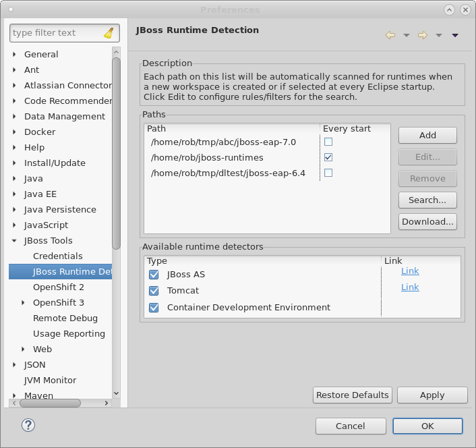Click the clear filter broom icon
The width and height of the screenshot is (476, 448).
109,33
